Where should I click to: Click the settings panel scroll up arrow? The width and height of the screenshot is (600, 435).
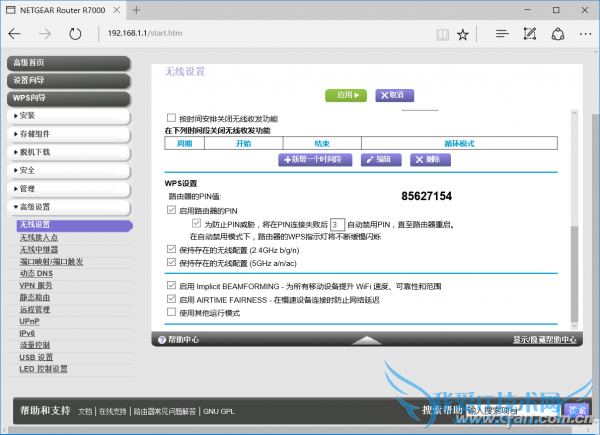(x=574, y=113)
